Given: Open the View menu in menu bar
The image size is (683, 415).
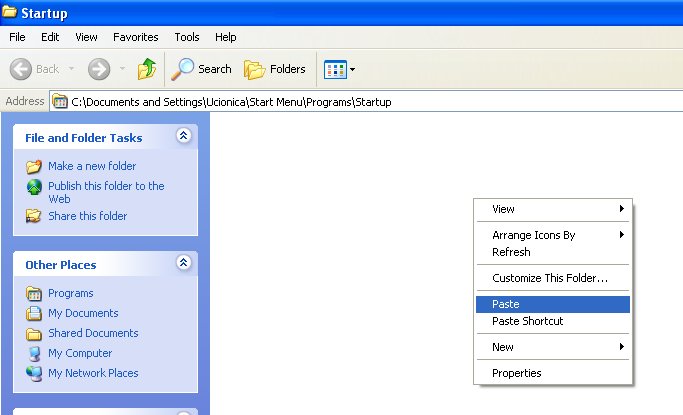Looking at the screenshot, I should (86, 37).
